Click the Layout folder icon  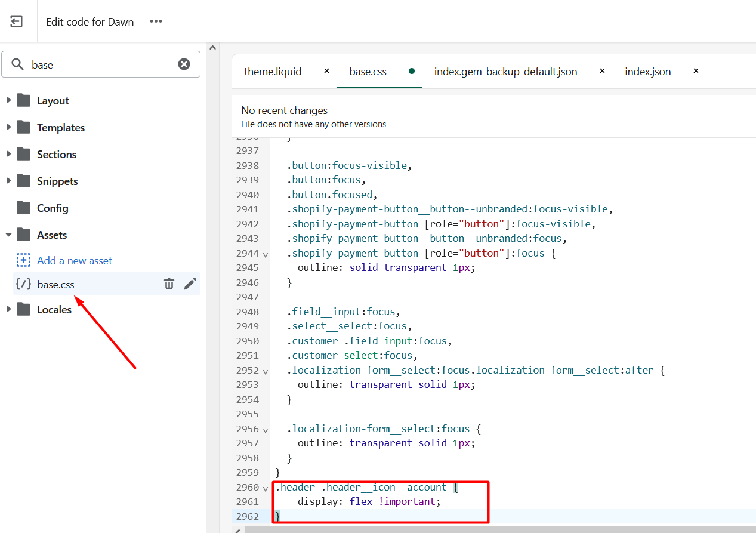[x=24, y=100]
